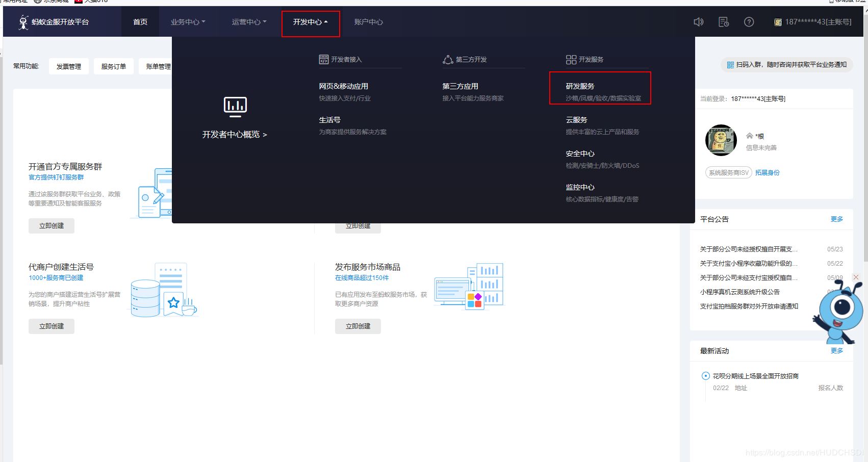
Task: Click the 蚂蚁金服开放平台 logo icon
Action: [22, 22]
